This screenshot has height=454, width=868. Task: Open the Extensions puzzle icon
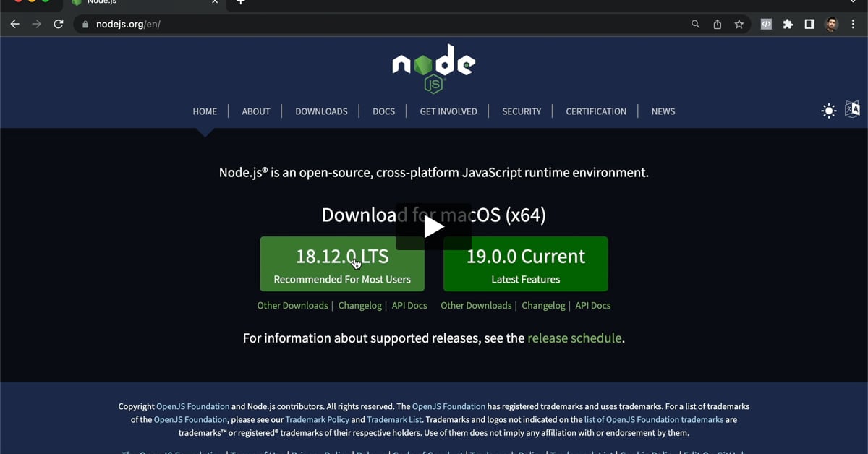point(788,24)
